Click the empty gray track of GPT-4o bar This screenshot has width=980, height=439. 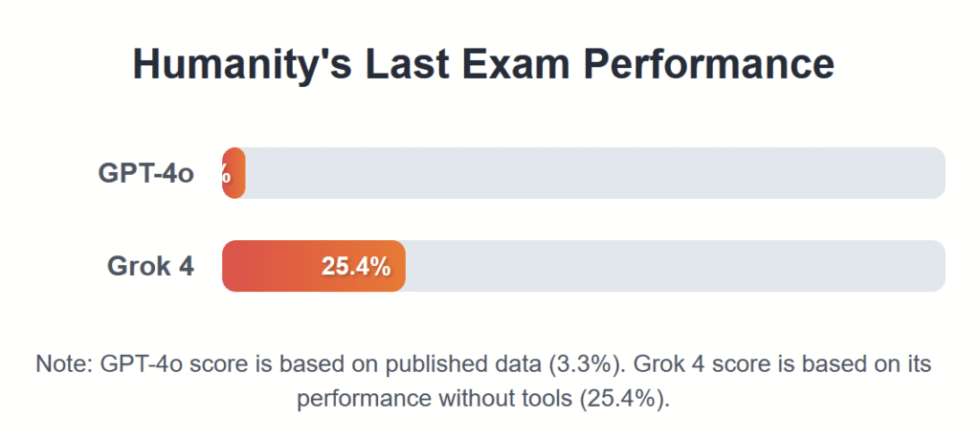(x=595, y=173)
